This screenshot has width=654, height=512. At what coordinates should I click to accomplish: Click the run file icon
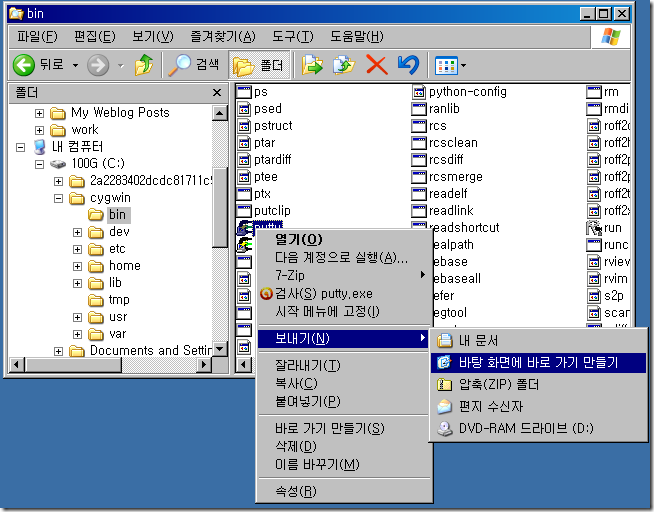click(x=594, y=228)
